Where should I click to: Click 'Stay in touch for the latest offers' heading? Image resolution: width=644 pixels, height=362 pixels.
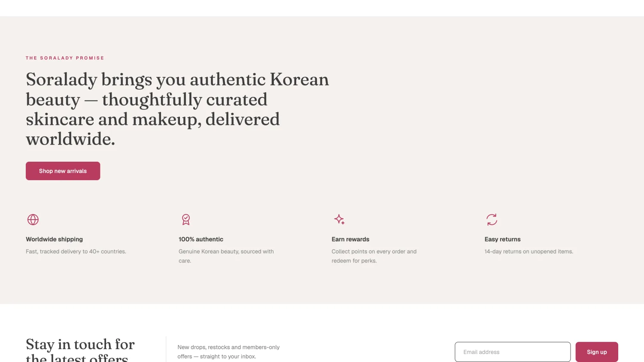pyautogui.click(x=80, y=350)
